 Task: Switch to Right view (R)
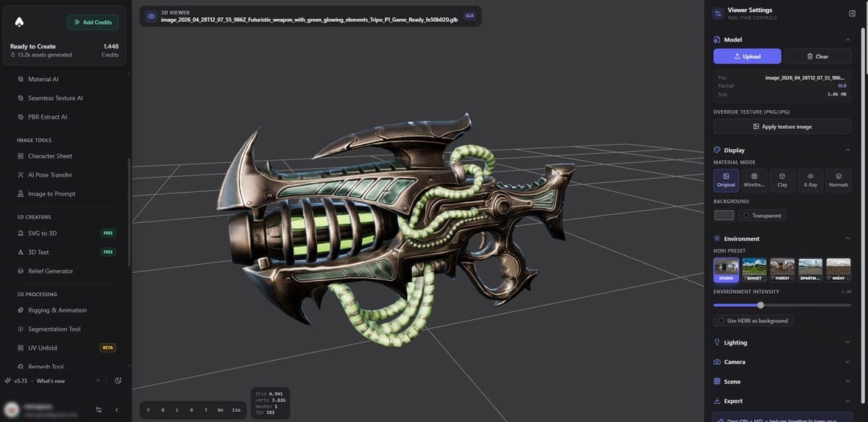click(191, 410)
